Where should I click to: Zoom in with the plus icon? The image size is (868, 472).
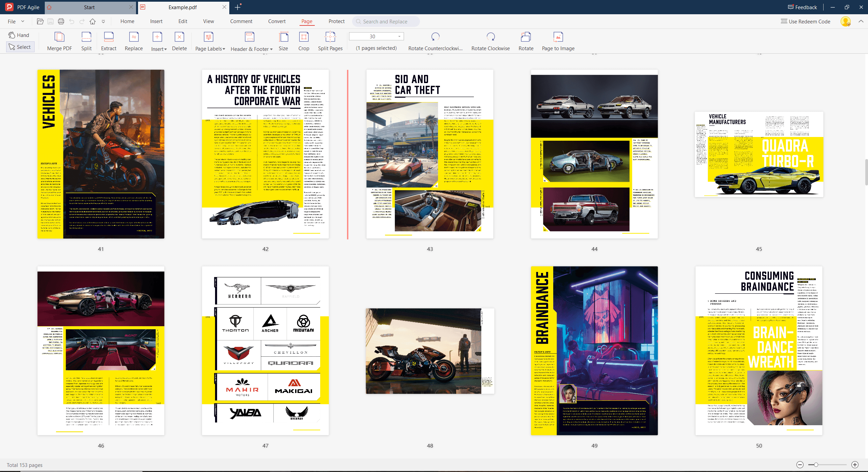click(855, 465)
